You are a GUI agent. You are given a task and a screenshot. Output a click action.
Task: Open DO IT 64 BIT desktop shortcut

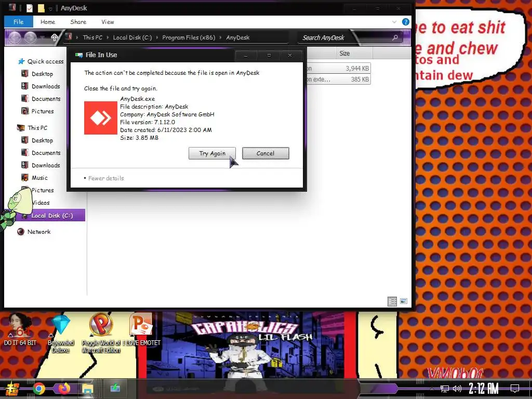(x=20, y=330)
